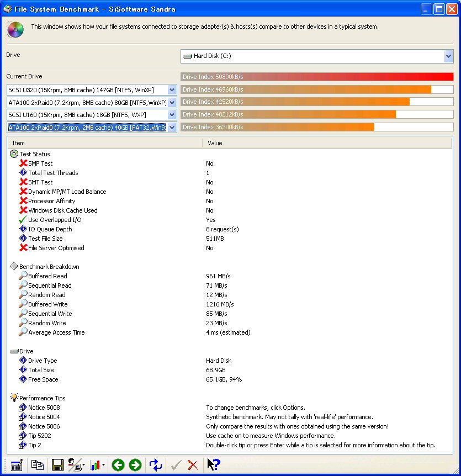The height and width of the screenshot is (476, 461).
Task: Click the red X icon beside File Server Optimised
Action: [x=23, y=248]
